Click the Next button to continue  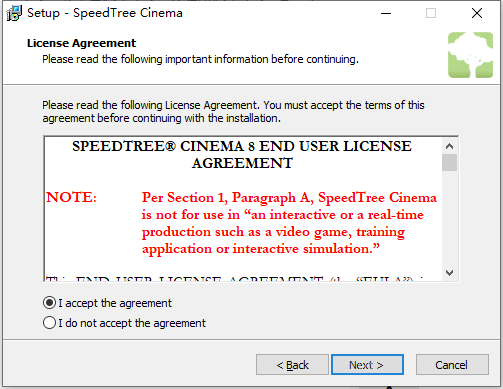point(367,365)
